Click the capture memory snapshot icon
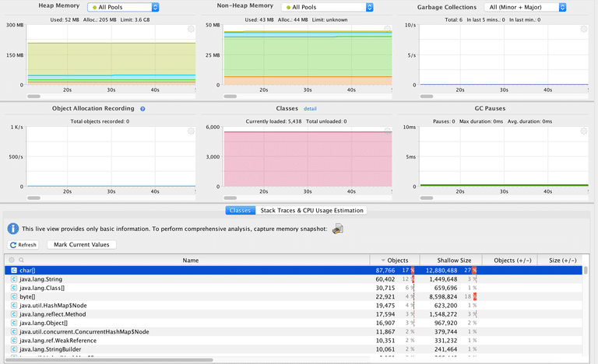598x364 pixels. (337, 229)
